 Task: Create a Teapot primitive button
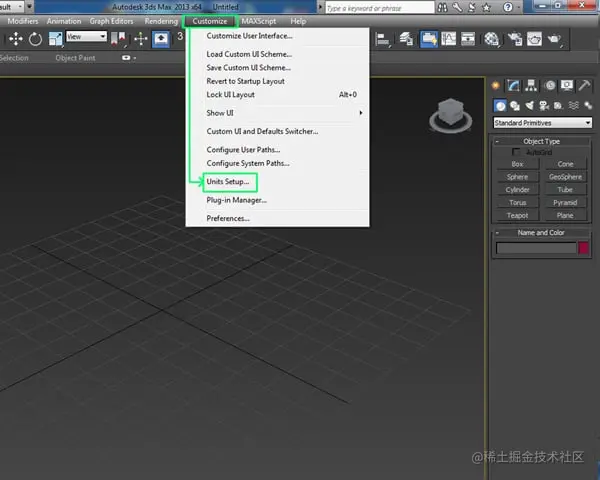click(x=517, y=216)
